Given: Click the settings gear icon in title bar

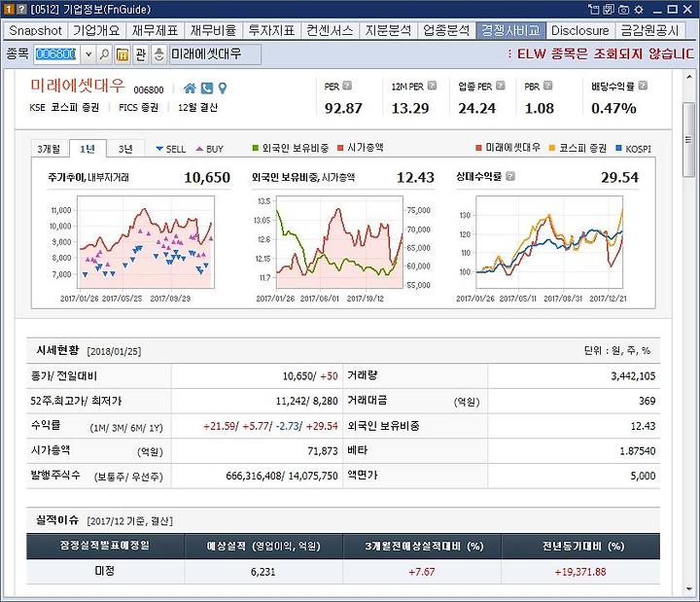Looking at the screenshot, I should [639, 10].
